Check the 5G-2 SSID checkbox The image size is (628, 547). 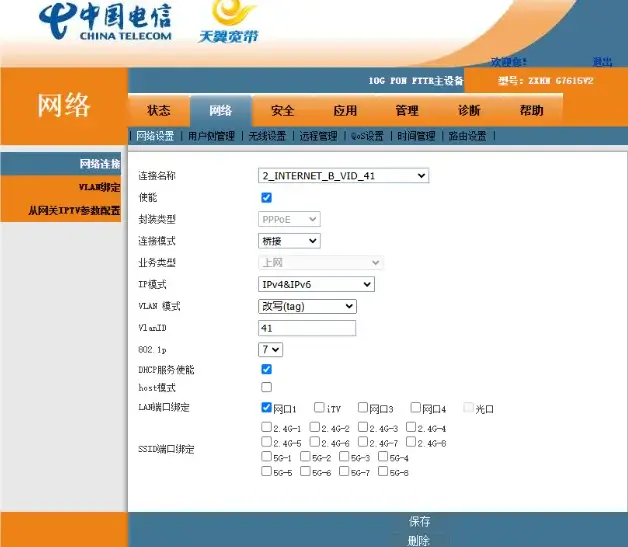point(305,456)
